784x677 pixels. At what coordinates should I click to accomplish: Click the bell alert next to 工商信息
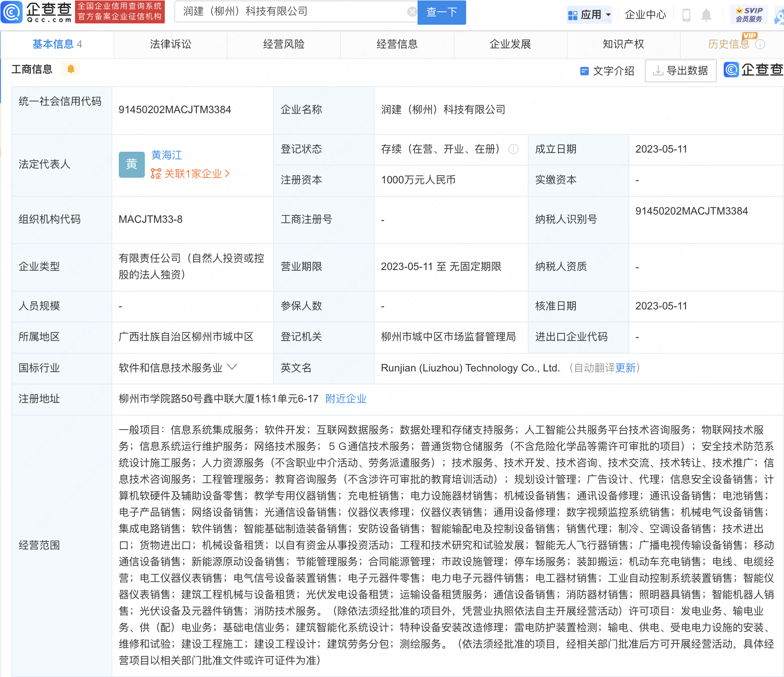[71, 69]
